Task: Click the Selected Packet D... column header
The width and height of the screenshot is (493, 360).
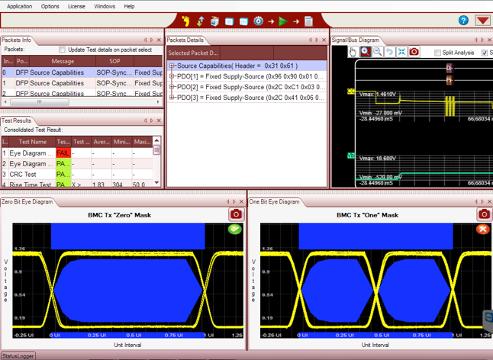Action: coord(194,53)
